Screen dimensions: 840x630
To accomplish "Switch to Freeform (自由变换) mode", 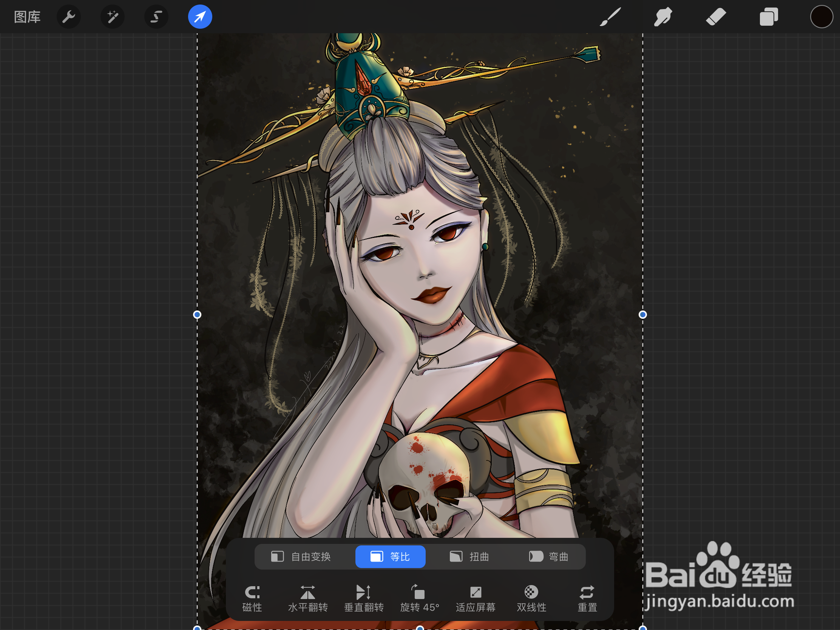I will coord(301,557).
